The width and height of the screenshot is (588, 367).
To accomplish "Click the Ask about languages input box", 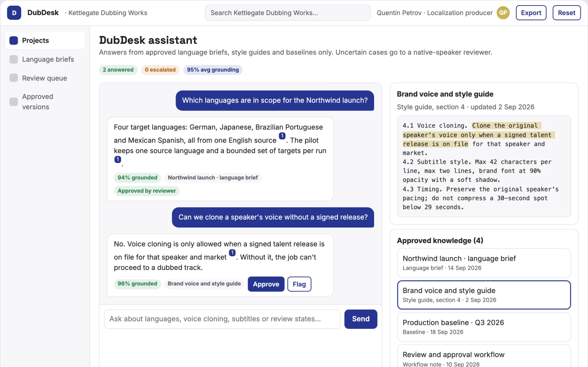I will [222, 319].
